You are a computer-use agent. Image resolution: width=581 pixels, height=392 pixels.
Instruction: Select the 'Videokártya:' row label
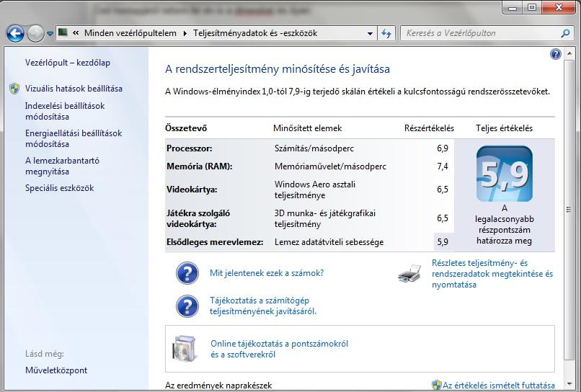pyautogui.click(x=192, y=190)
